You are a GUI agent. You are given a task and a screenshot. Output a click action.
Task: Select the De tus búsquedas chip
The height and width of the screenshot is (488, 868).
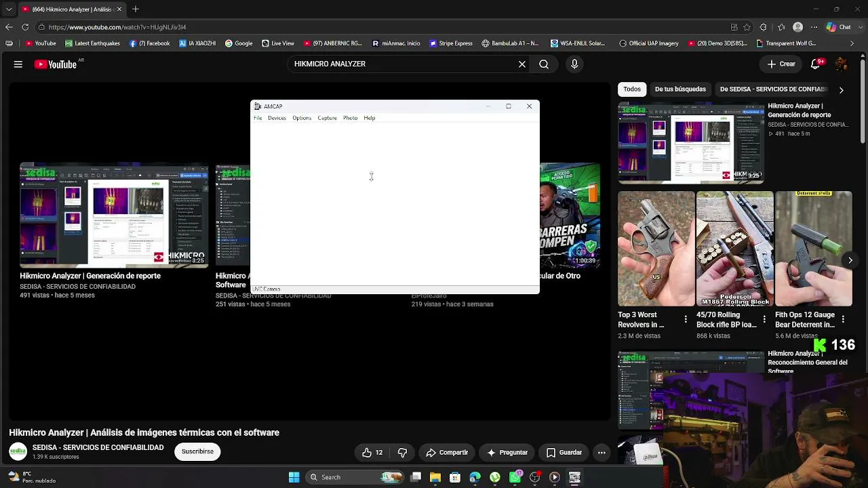(x=680, y=89)
